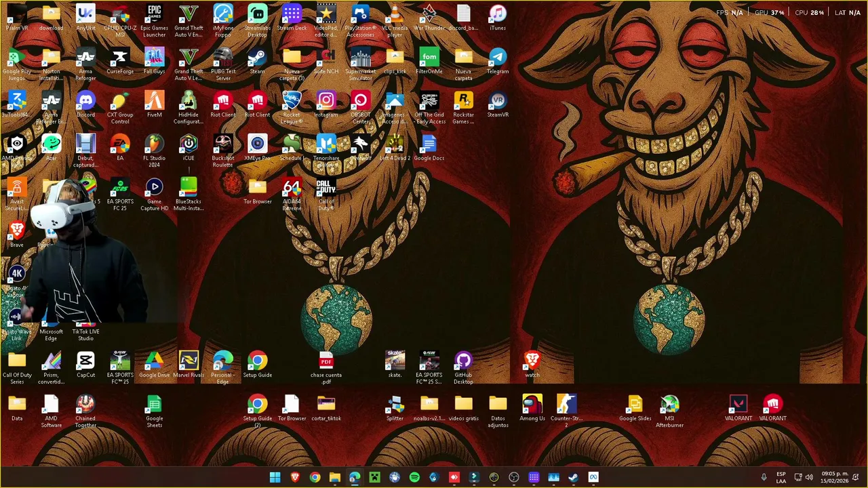Select the Telegram desktop icon

498,62
